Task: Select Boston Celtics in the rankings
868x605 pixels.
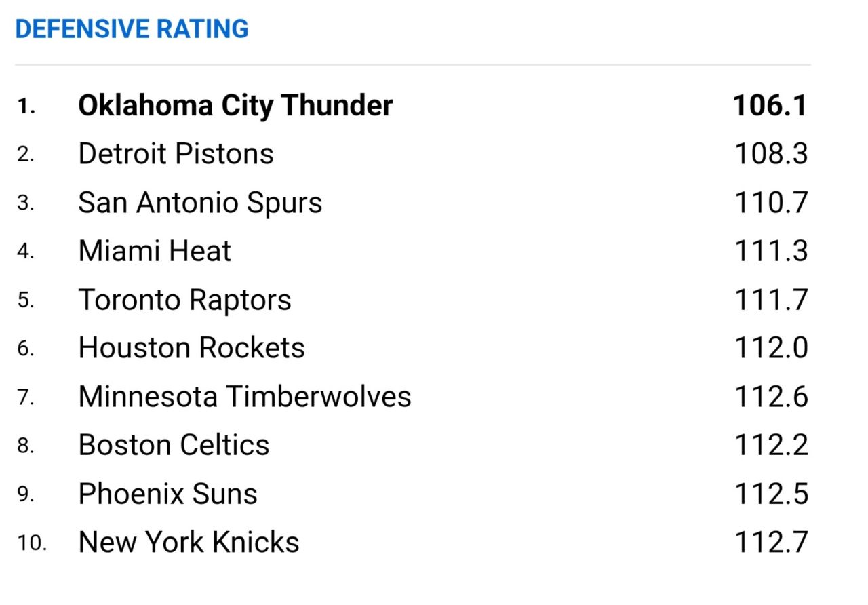Action: tap(174, 446)
